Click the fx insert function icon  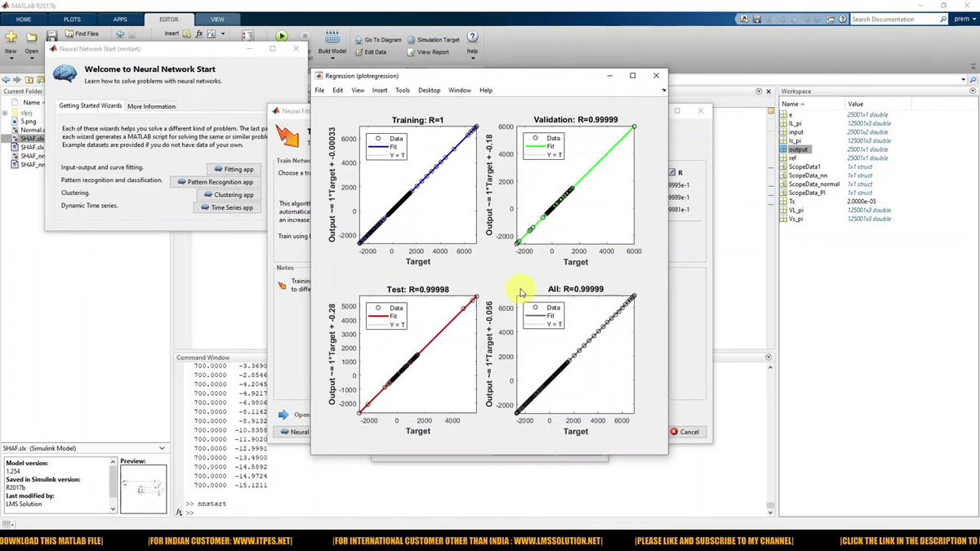click(x=199, y=34)
